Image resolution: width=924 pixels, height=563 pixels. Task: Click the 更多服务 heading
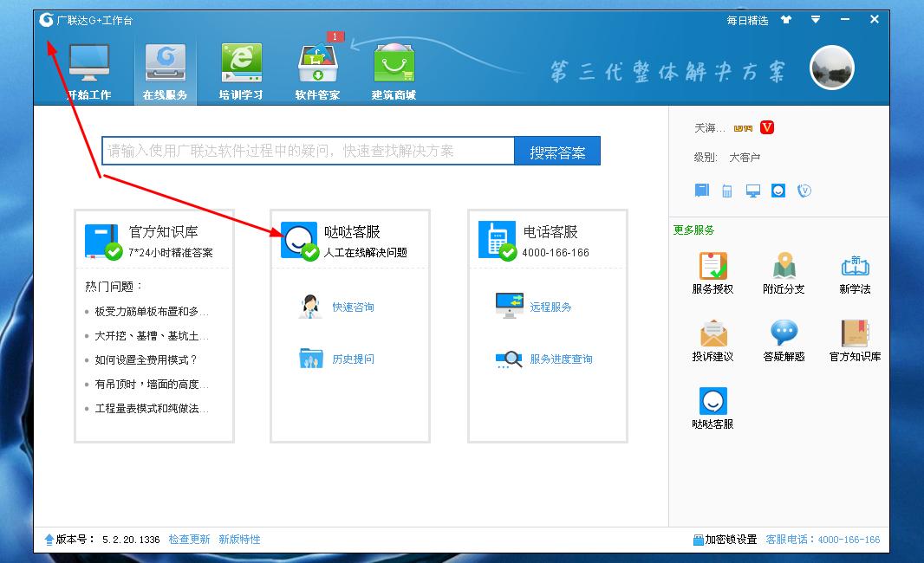693,230
